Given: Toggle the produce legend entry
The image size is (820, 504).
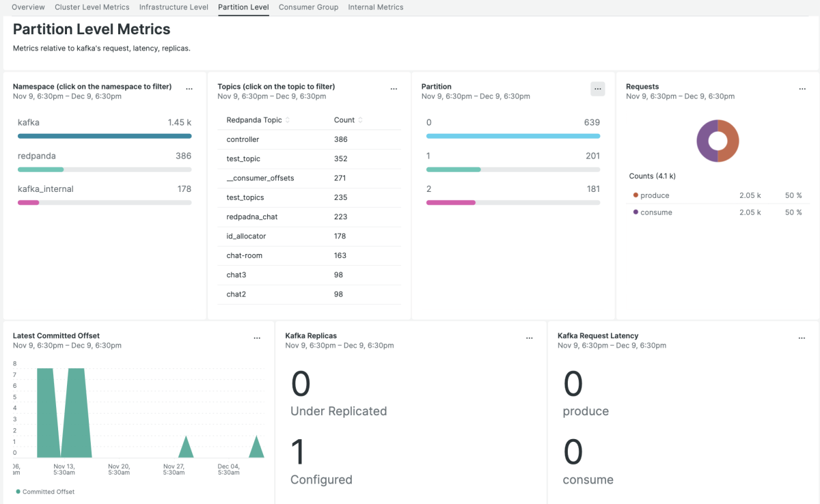Looking at the screenshot, I should (x=655, y=195).
